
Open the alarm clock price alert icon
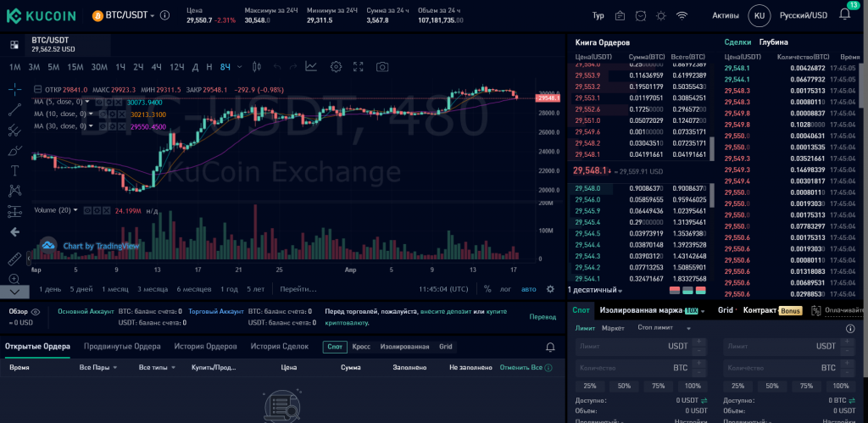click(641, 15)
